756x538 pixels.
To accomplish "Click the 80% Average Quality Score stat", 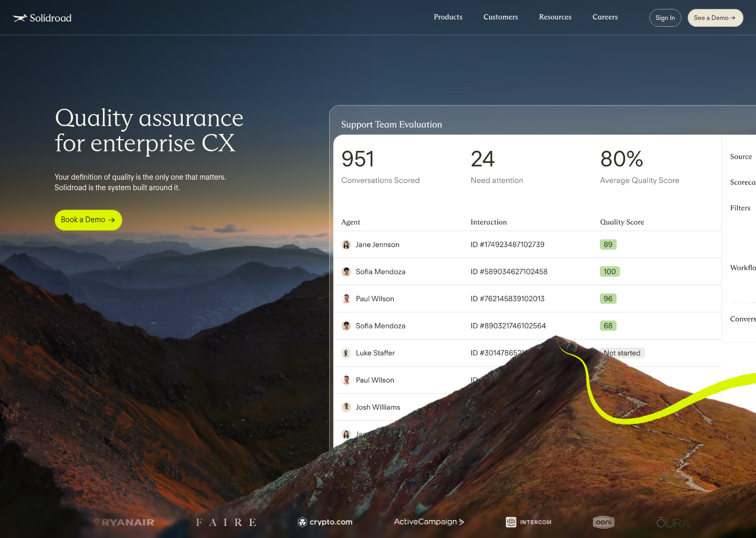I will [639, 167].
